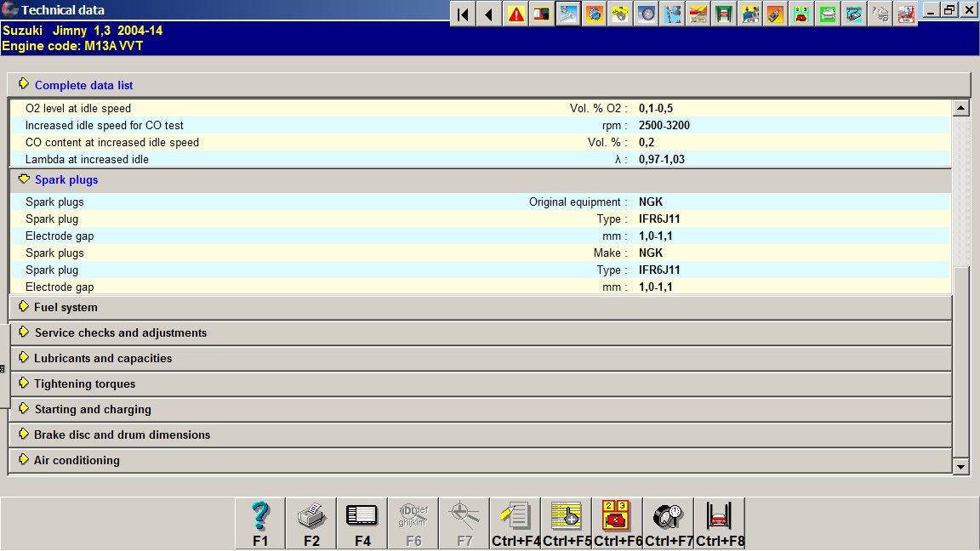The image size is (980, 551).
Task: Click the red warning triangle toolbar icon
Action: point(516,14)
